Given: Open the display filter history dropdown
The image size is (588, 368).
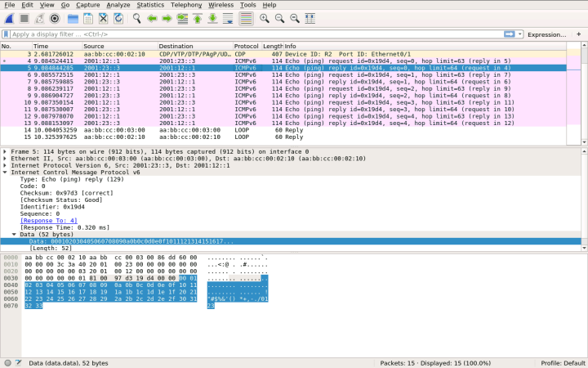Looking at the screenshot, I should pos(520,34).
